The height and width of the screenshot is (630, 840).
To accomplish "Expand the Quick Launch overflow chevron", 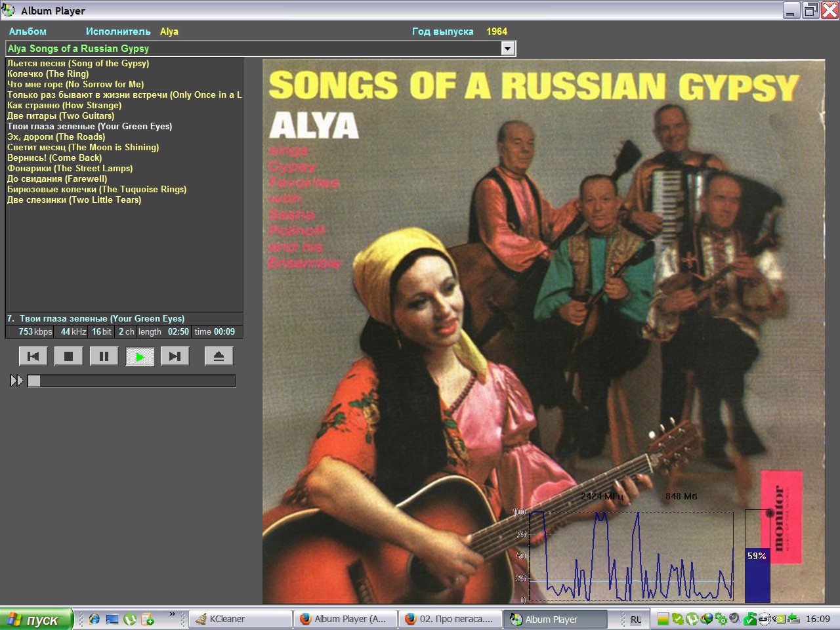I will tap(173, 615).
